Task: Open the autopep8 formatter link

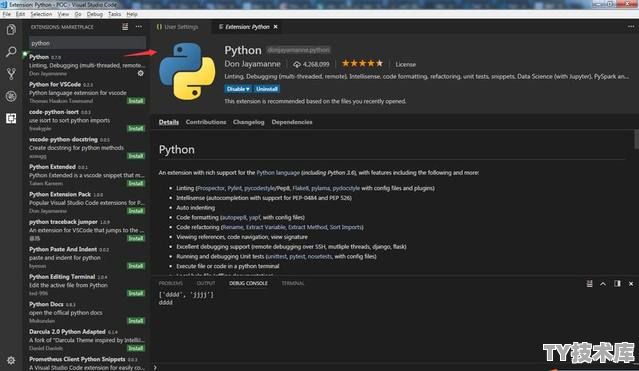Action: tap(234, 218)
